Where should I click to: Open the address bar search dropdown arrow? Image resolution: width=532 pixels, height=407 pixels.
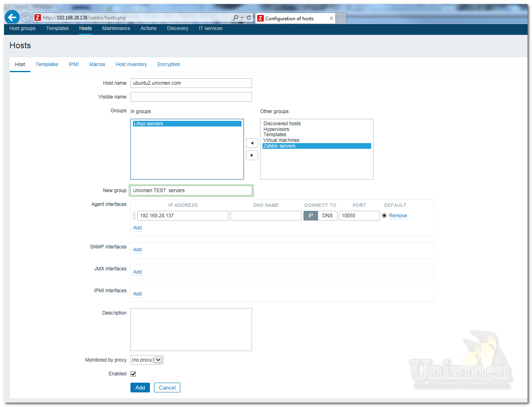click(242, 18)
